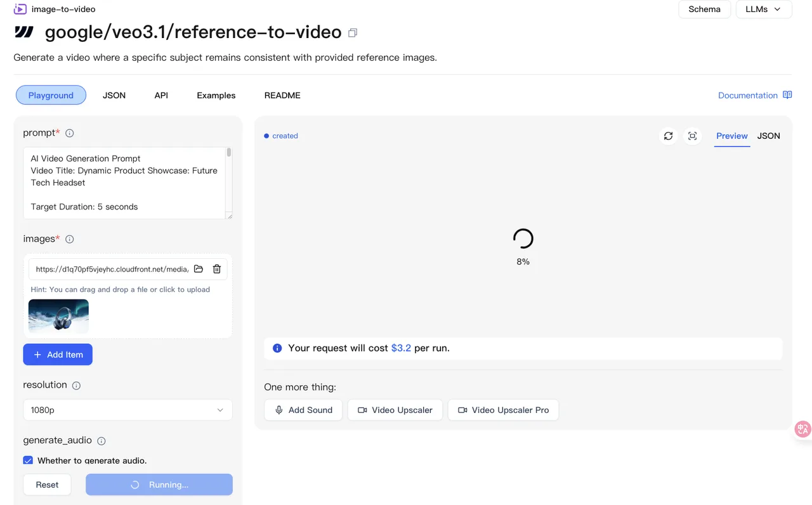
Task: Refresh the output with reload icon
Action: [x=668, y=136]
